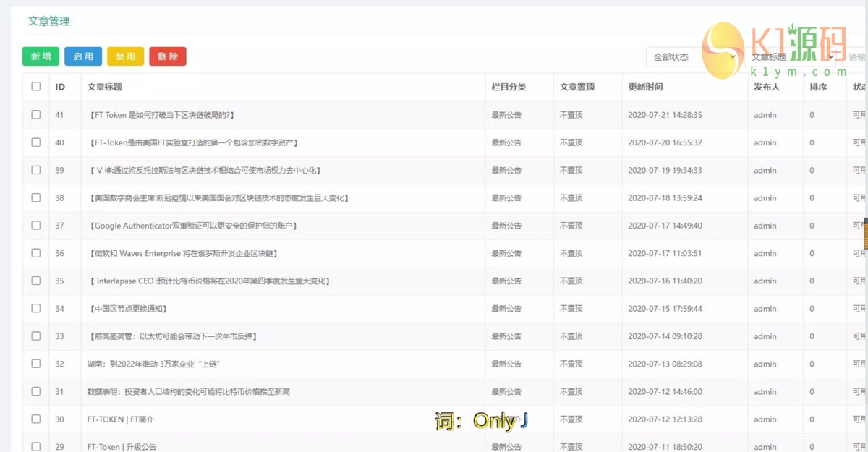Screen dimensions: 868x452
Task: Check the checkbox for article ID 35
Action: click(36, 281)
